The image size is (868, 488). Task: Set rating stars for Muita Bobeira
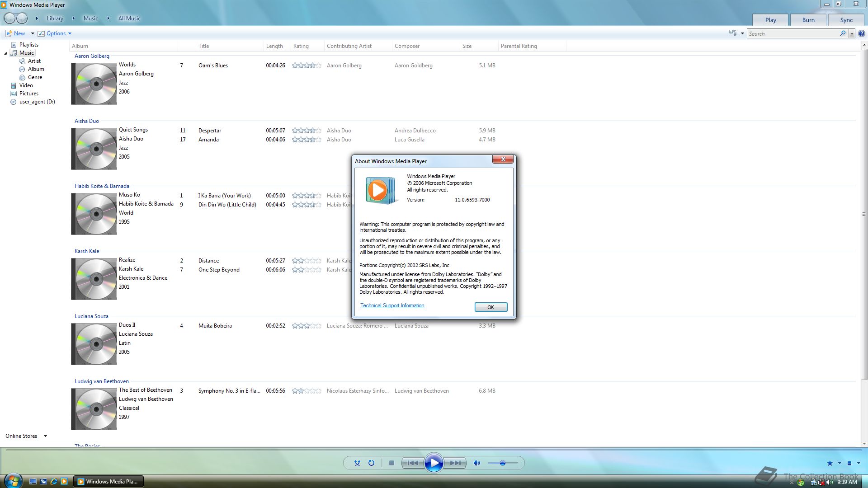[x=307, y=326]
